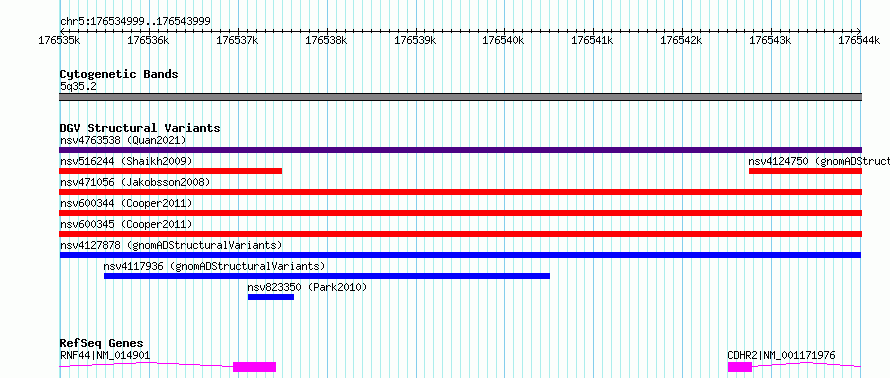This screenshot has height=378, width=890.
Task: Click the 176540k ruler tick label
Action: [x=504, y=40]
